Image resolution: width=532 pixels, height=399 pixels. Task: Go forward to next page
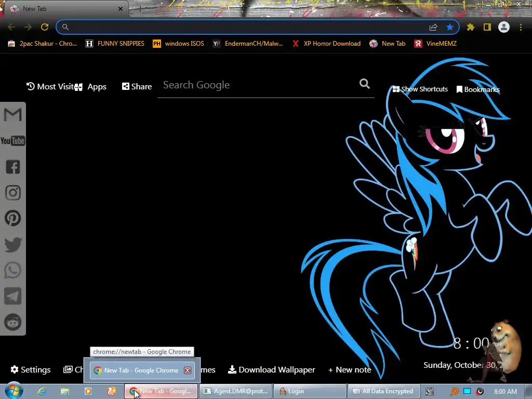(28, 27)
